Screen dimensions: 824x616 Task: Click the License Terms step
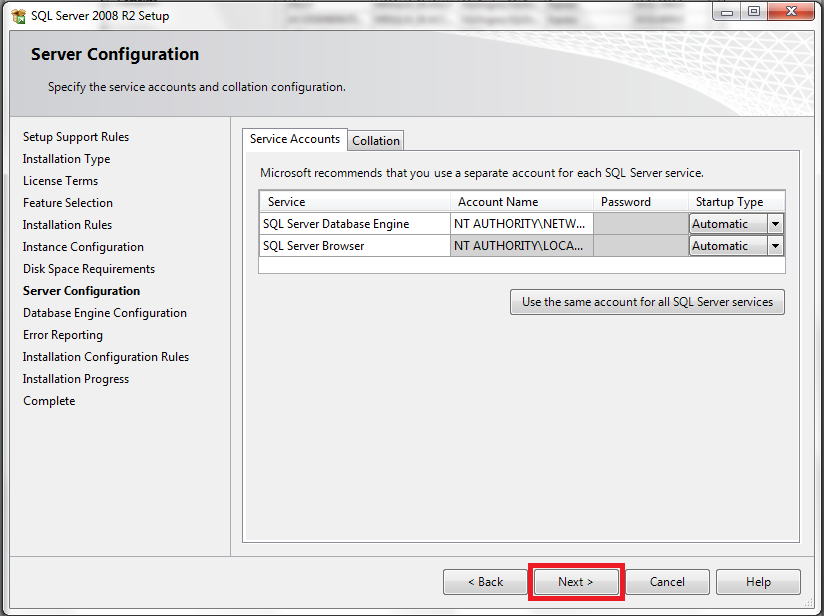click(60, 181)
